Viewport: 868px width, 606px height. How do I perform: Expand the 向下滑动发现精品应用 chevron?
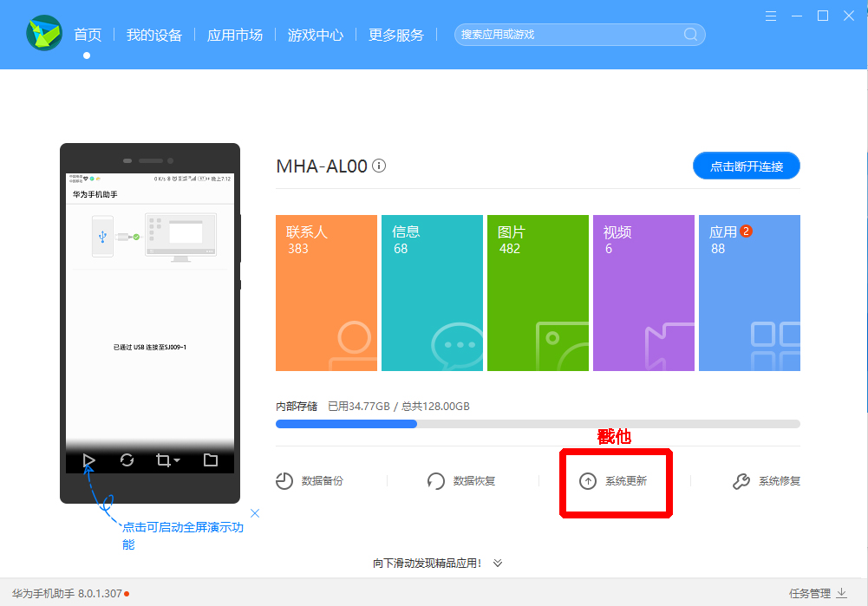(498, 563)
